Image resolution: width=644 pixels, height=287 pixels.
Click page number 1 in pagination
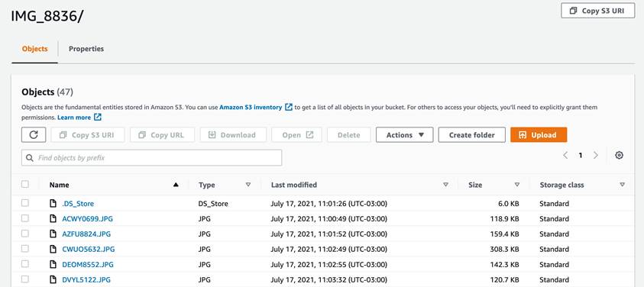point(581,155)
